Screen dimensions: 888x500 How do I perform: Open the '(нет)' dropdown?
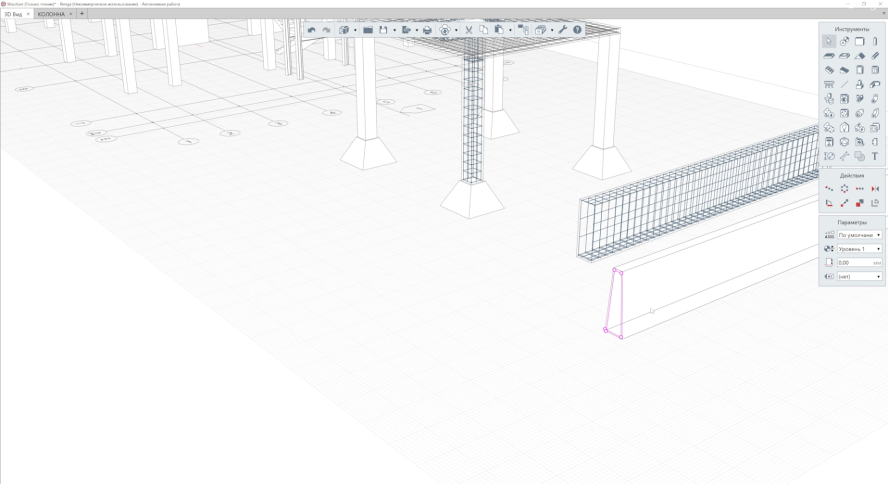(x=859, y=277)
